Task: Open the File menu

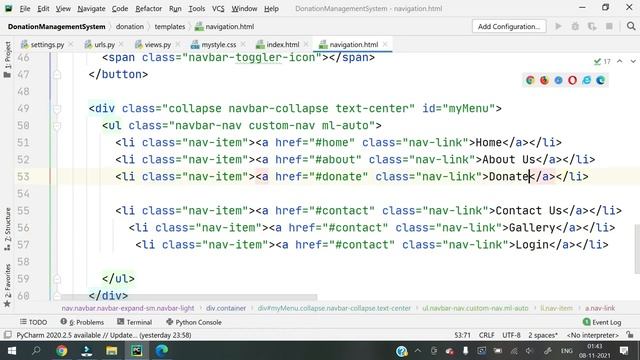Action: 24,9
